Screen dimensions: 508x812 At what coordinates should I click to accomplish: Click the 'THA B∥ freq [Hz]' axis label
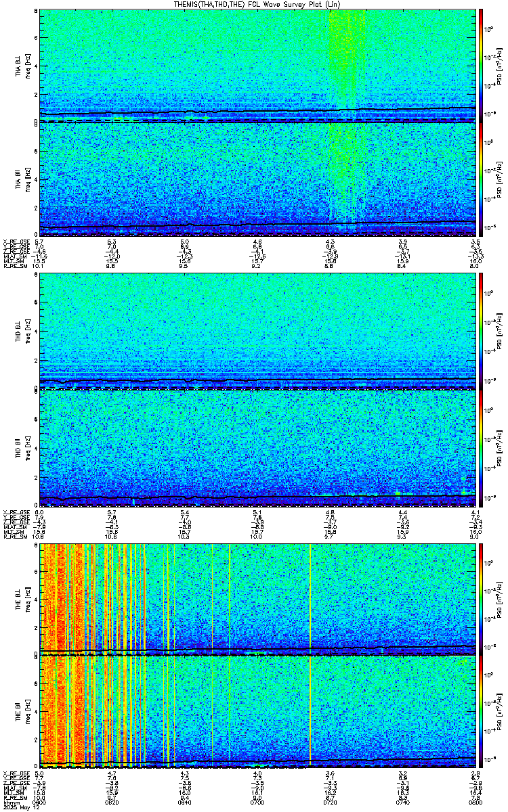[x=22, y=179]
